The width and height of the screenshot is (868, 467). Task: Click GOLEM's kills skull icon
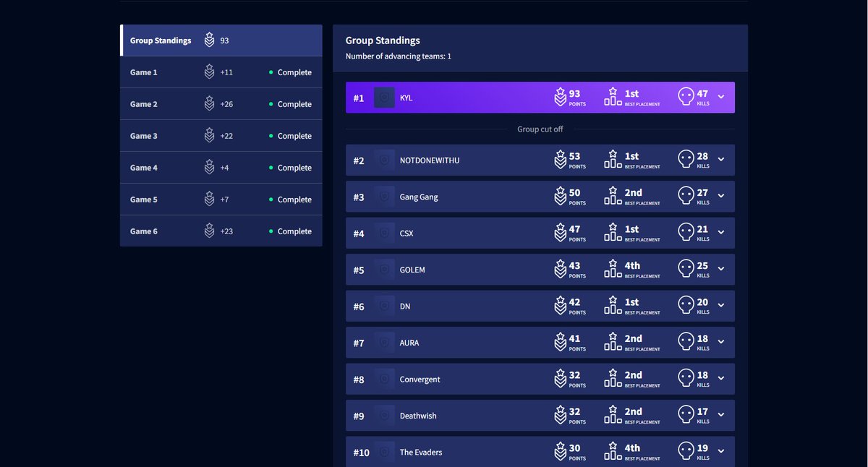(x=686, y=269)
